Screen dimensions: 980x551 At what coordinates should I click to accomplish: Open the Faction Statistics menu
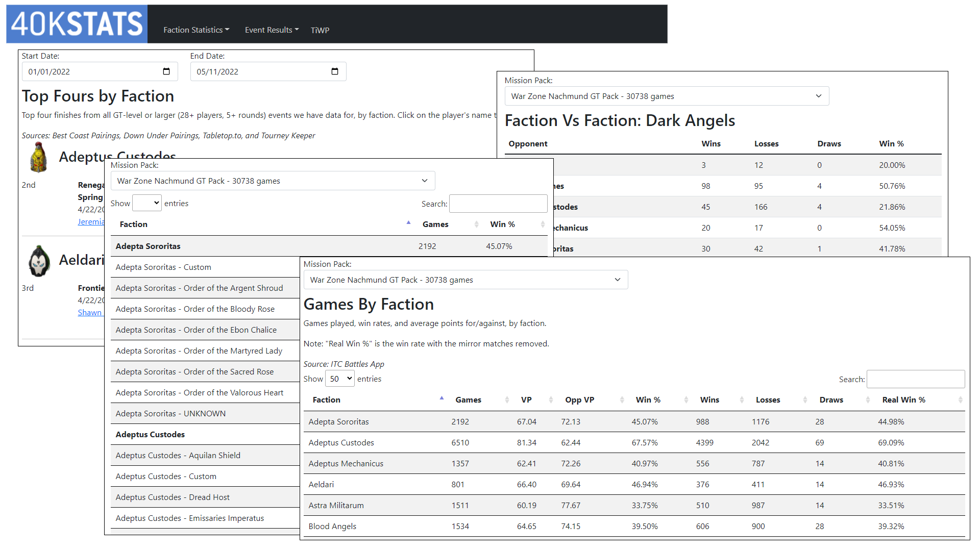196,30
